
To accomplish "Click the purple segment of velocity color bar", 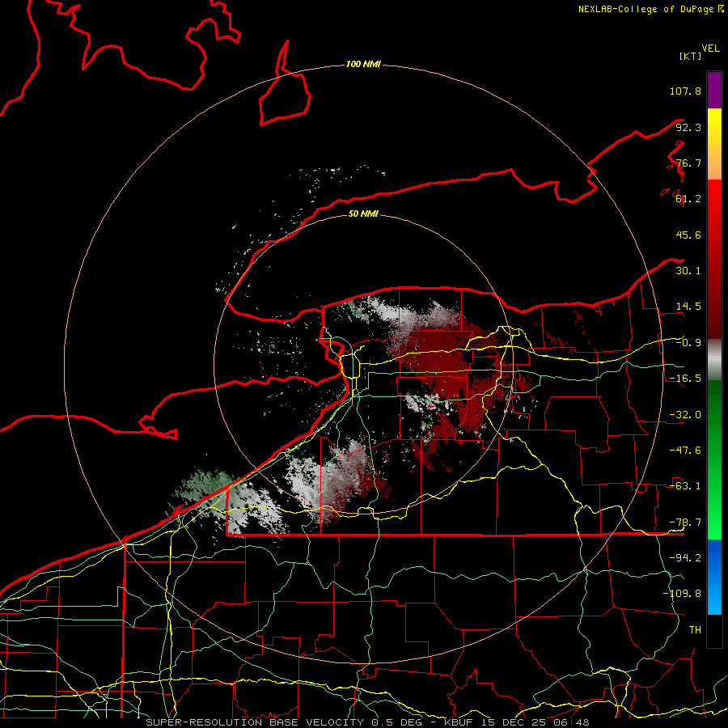I will pyautogui.click(x=714, y=90).
